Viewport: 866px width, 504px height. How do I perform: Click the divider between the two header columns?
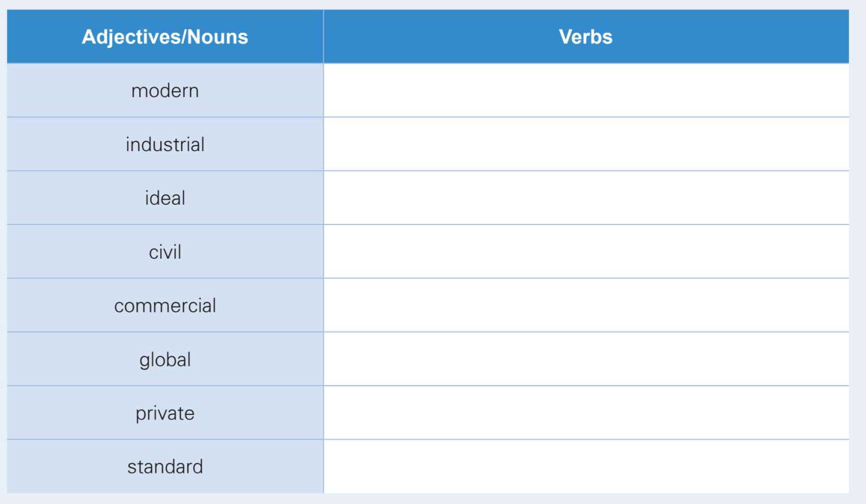[324, 37]
